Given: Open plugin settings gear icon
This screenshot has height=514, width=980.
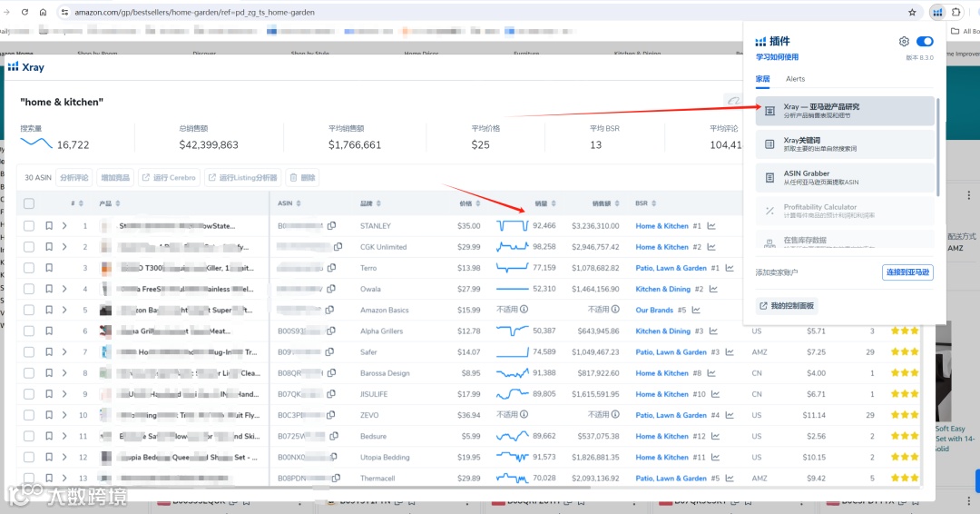Looking at the screenshot, I should [x=904, y=41].
